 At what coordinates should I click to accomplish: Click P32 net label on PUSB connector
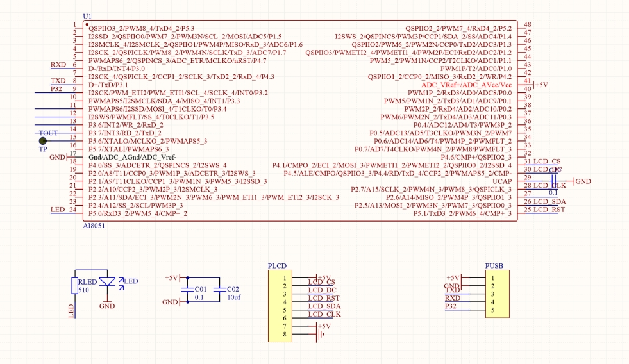pos(452,306)
